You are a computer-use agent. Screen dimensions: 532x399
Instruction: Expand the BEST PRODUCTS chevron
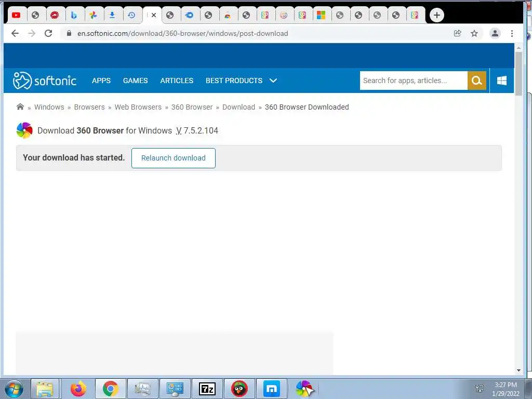pyautogui.click(x=273, y=81)
